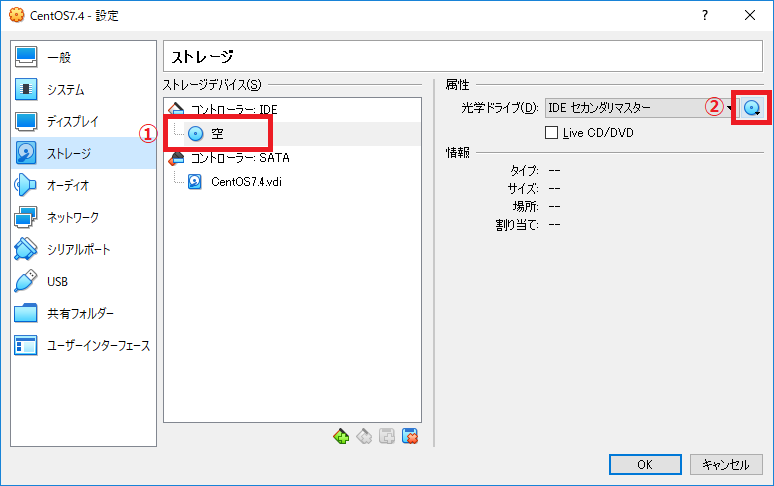Open the システム settings category
This screenshot has height=486, width=774.
pos(65,89)
